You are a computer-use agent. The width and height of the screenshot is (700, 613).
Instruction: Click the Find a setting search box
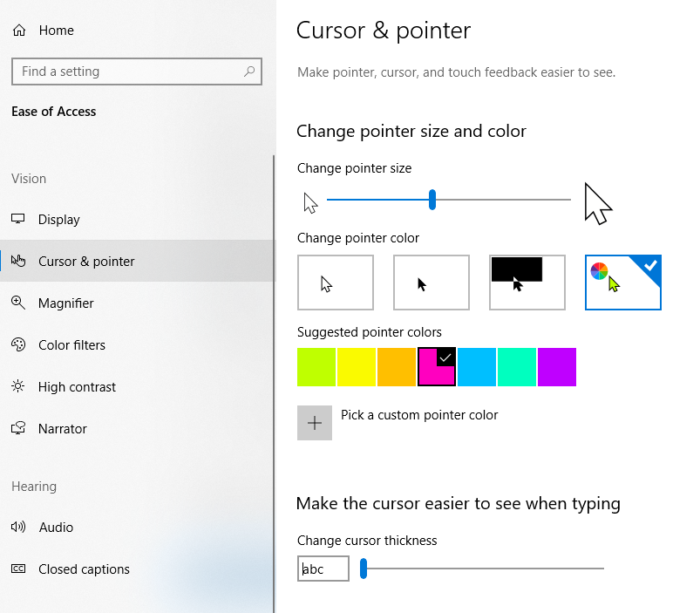[137, 72]
